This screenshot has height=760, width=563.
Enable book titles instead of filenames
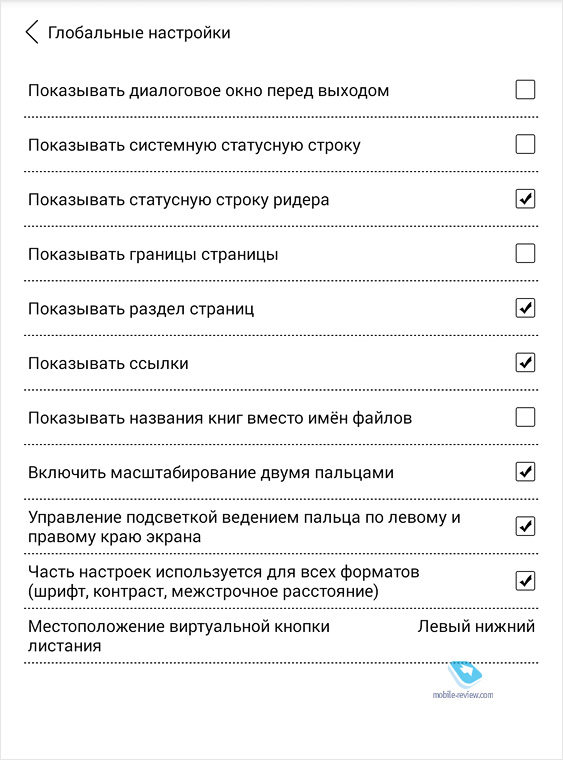click(x=525, y=417)
